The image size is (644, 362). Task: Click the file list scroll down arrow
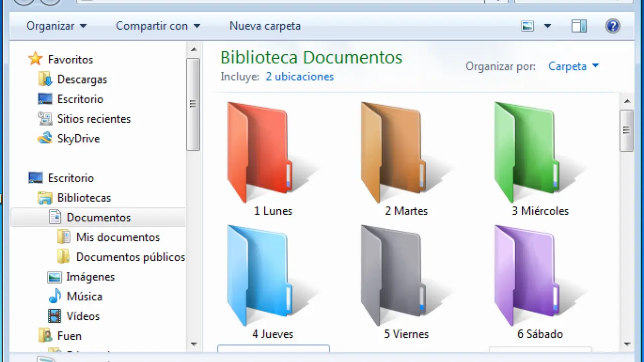tap(627, 344)
